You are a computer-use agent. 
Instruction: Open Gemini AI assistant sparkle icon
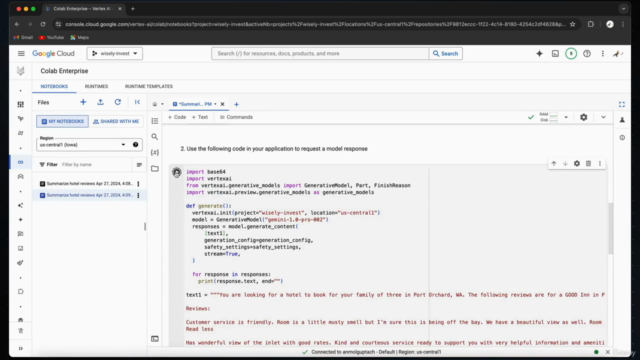click(x=539, y=53)
